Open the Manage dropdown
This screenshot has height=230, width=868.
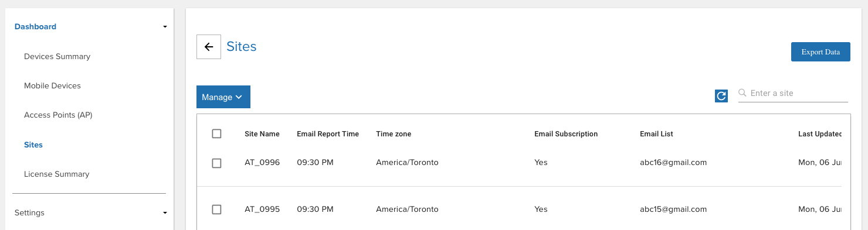click(x=223, y=97)
